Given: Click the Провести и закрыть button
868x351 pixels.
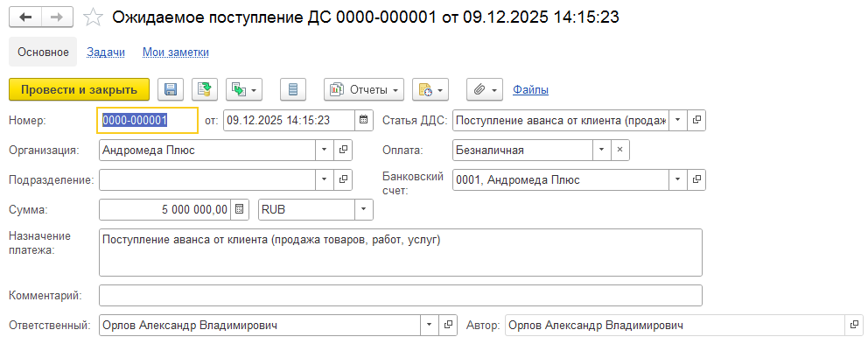Looking at the screenshot, I should [79, 89].
